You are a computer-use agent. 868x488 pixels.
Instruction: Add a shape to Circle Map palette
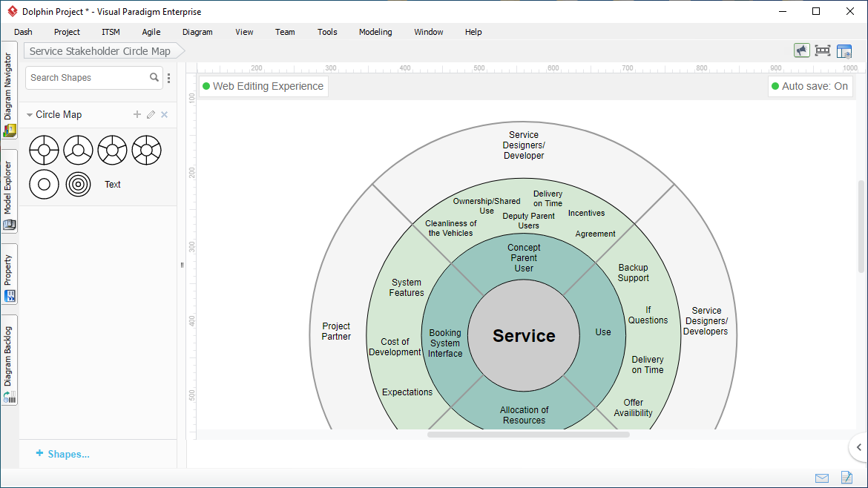click(137, 114)
